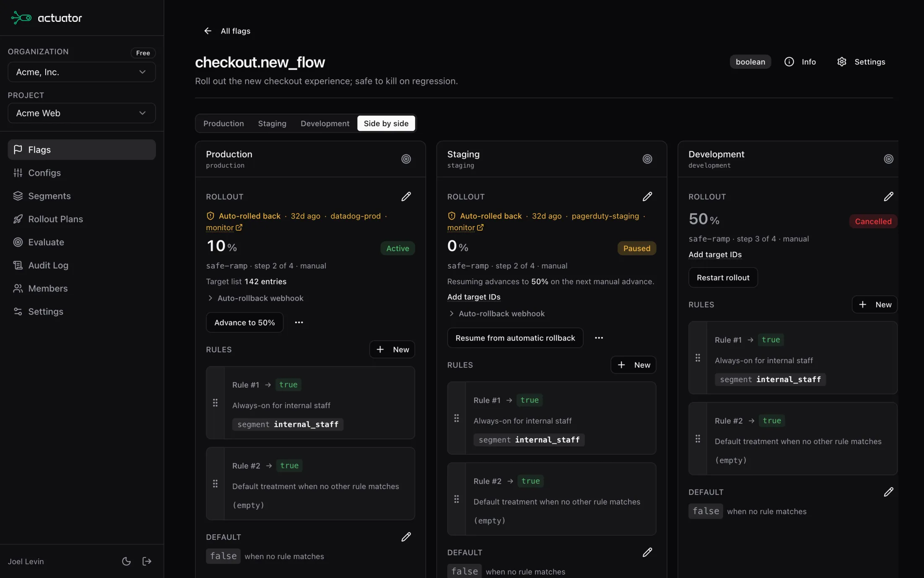The image size is (924, 578).
Task: Open more options next to Resume from automatic rollback
Action: (599, 338)
